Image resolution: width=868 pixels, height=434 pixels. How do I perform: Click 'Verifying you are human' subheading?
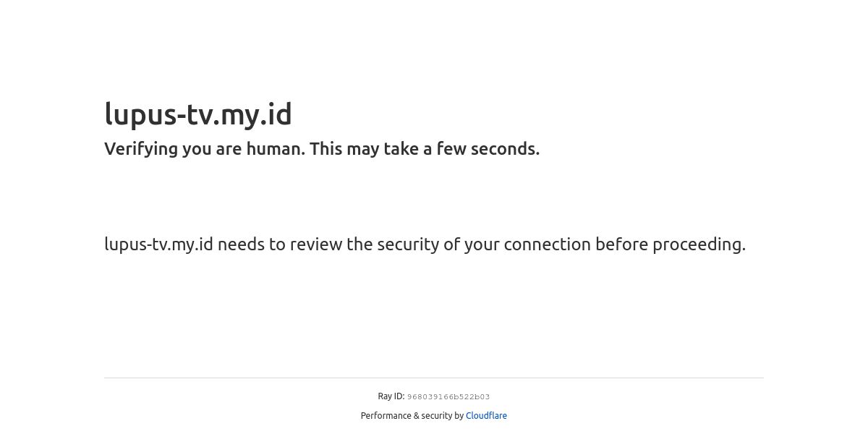(x=322, y=149)
